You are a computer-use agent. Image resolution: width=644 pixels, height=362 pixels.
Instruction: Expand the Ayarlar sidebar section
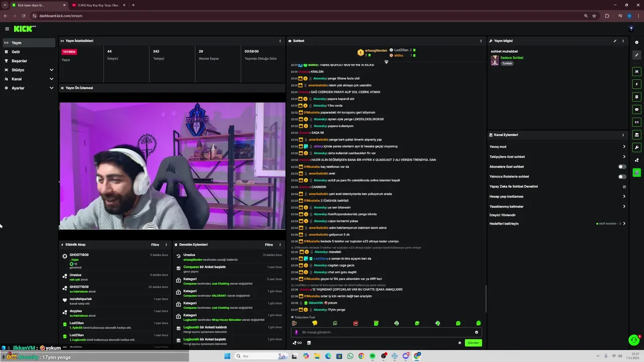pos(51,88)
